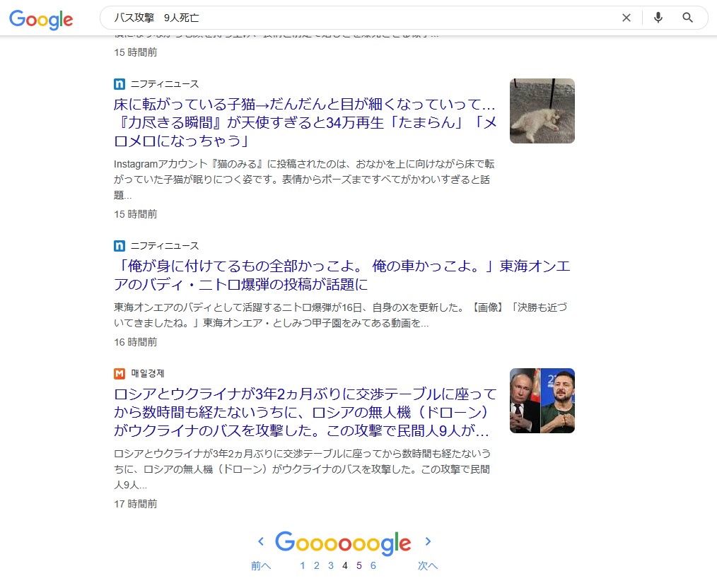The image size is (717, 588).
Task: Go to results page 5
Action: click(359, 565)
